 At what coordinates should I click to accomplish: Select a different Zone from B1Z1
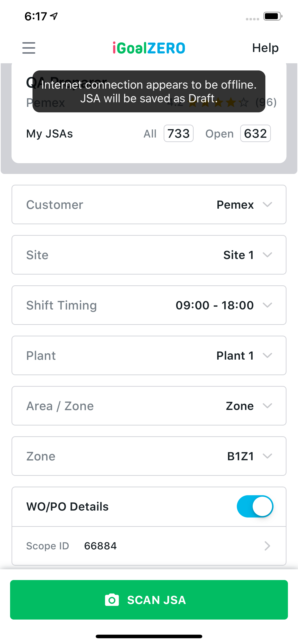pos(267,456)
